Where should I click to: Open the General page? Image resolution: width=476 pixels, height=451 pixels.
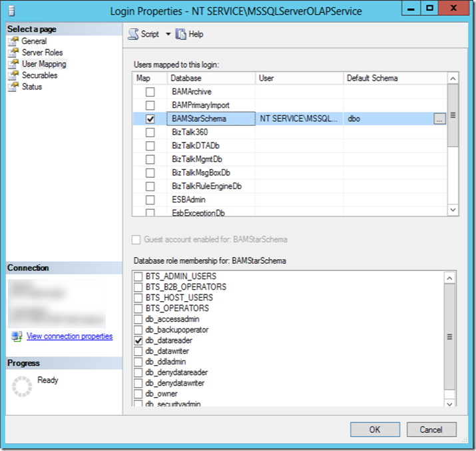34,41
